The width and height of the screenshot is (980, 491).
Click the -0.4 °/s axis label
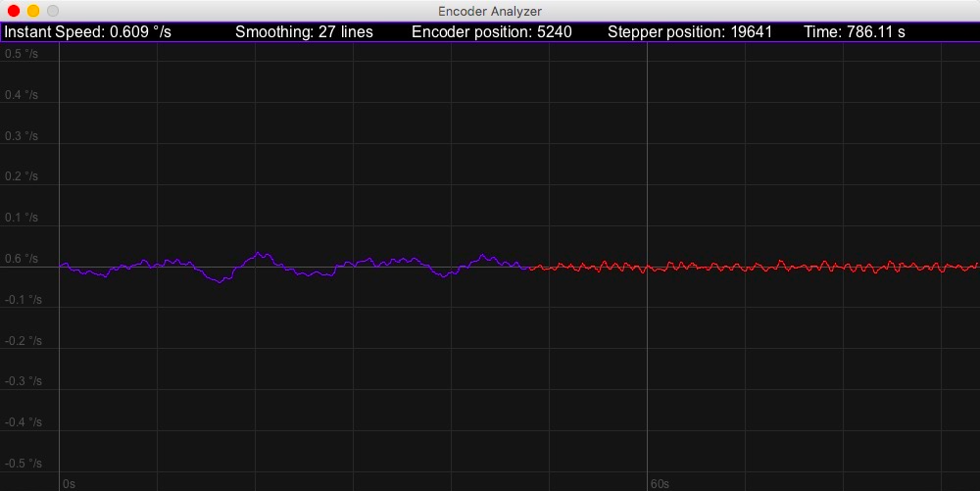24,422
